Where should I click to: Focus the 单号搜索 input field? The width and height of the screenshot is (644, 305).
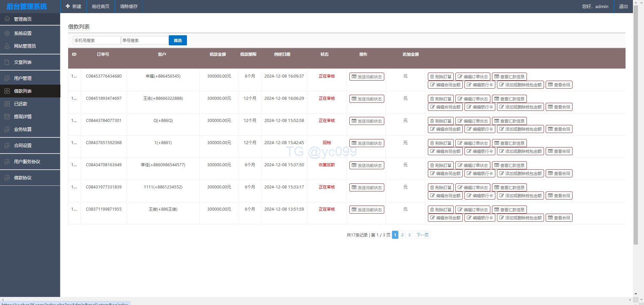click(x=145, y=40)
